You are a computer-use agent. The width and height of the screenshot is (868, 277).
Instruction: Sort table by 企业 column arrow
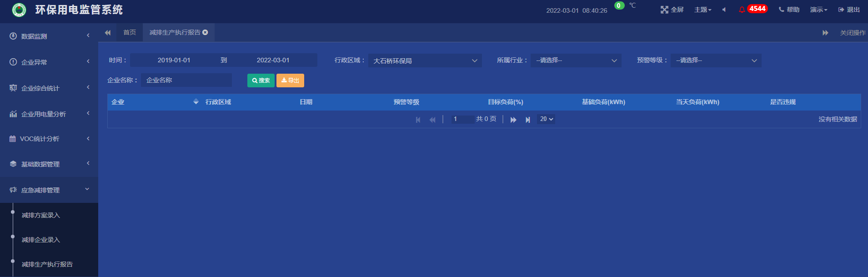click(x=196, y=102)
